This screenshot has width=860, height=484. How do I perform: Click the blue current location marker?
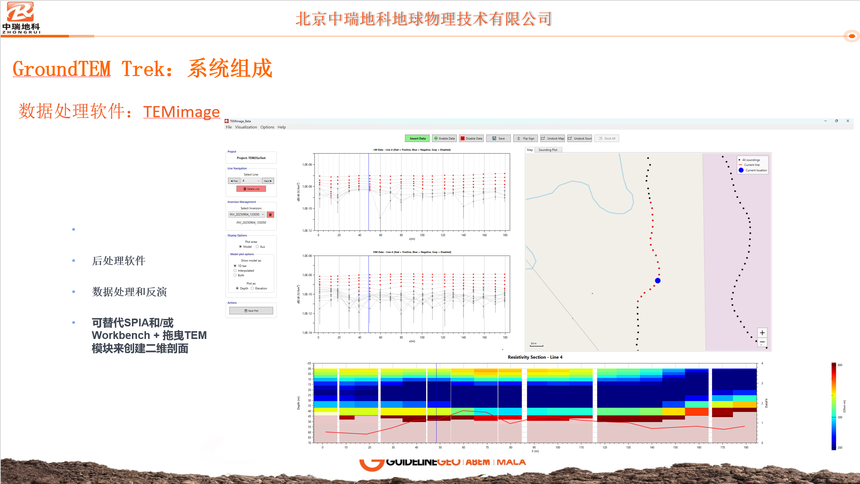point(658,280)
